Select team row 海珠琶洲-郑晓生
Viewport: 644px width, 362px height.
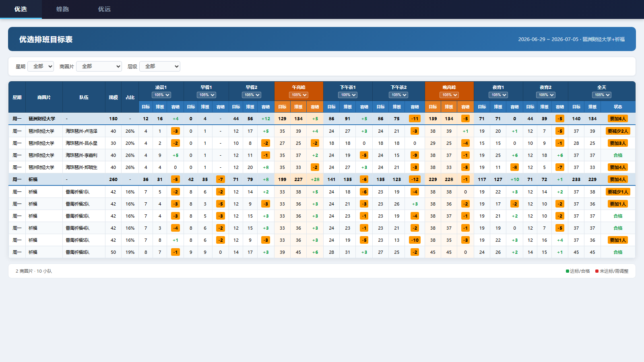322,167
